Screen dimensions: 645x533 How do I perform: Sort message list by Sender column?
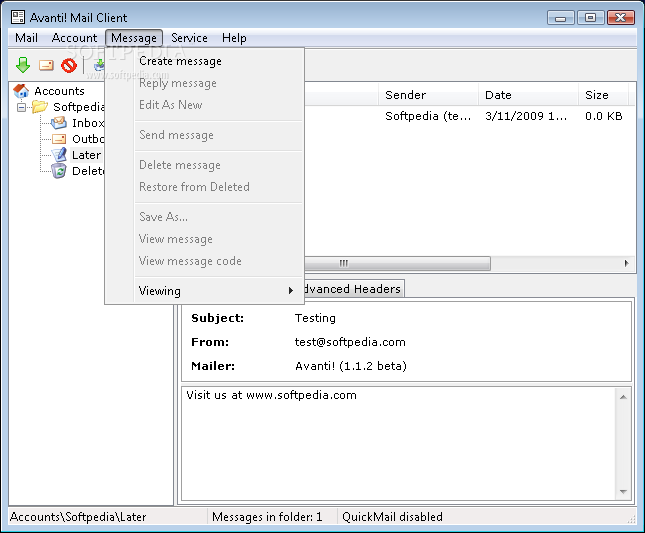coord(428,95)
